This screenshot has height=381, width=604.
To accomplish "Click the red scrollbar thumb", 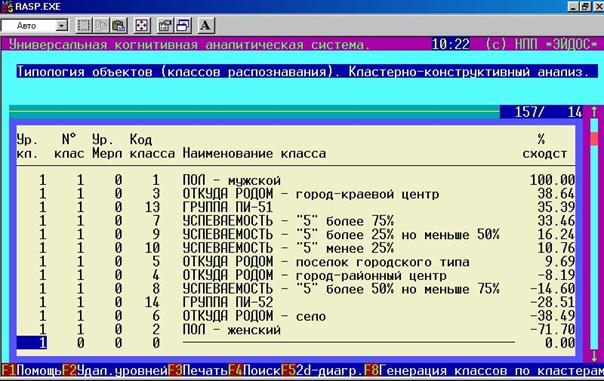I will coord(594,138).
